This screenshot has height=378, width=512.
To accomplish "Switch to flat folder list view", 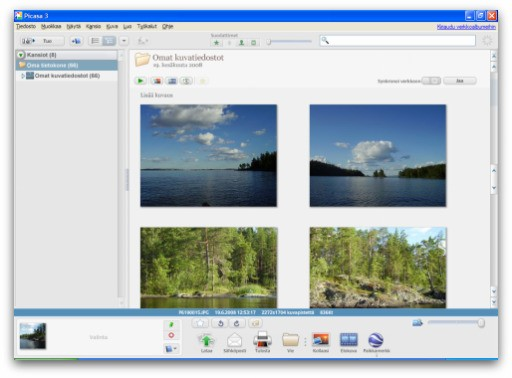I will 95,41.
